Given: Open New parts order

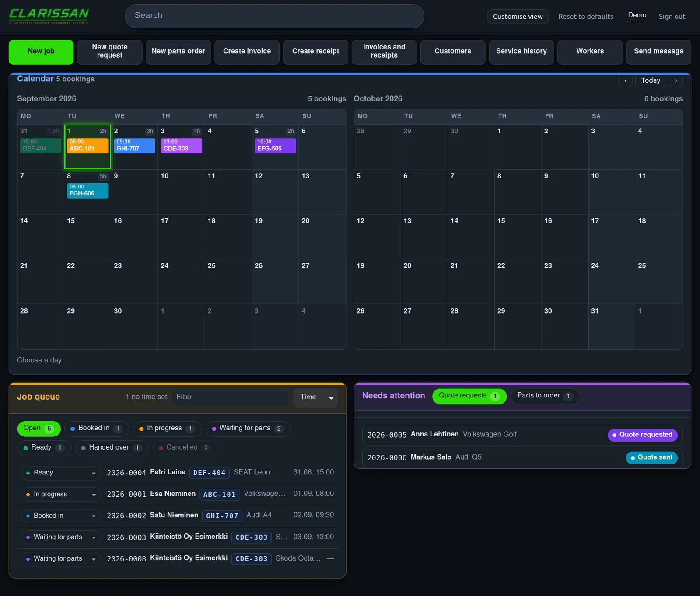Looking at the screenshot, I should 178,52.
